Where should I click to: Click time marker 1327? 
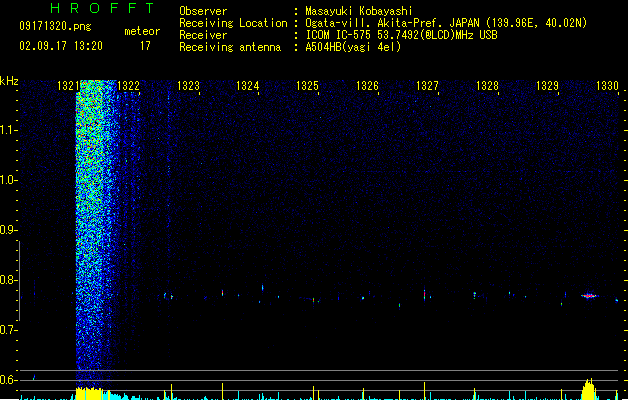point(427,86)
